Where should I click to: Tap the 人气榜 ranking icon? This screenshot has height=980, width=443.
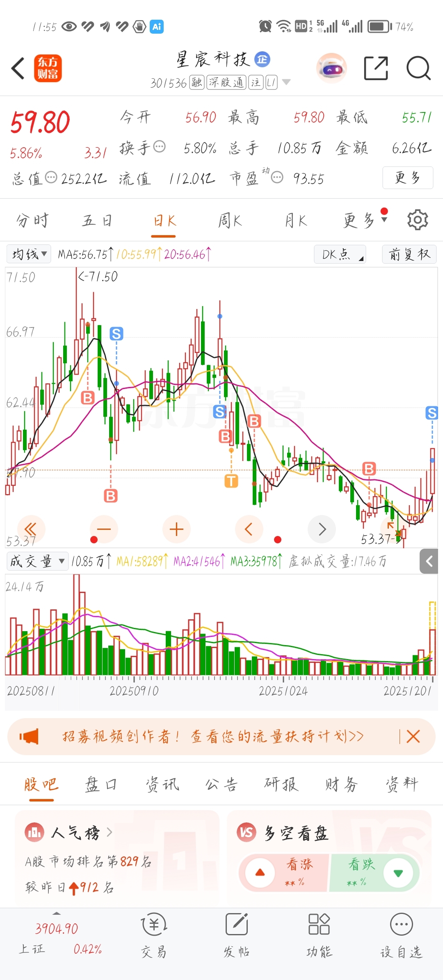(x=34, y=832)
